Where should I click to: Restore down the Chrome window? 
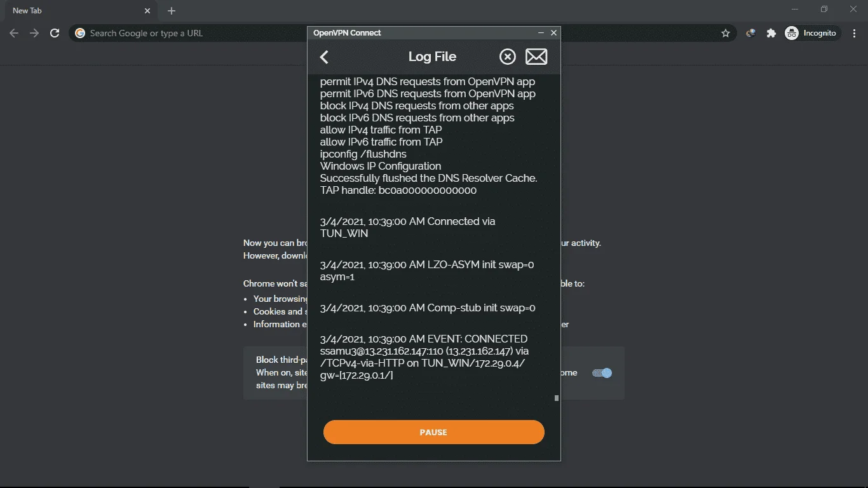(824, 9)
